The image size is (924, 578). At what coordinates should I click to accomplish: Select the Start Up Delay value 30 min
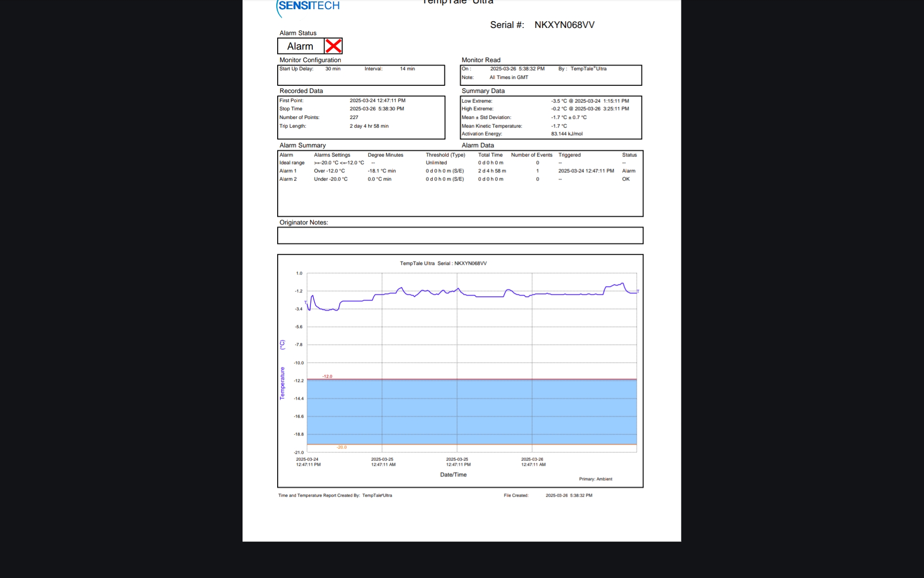click(x=333, y=69)
